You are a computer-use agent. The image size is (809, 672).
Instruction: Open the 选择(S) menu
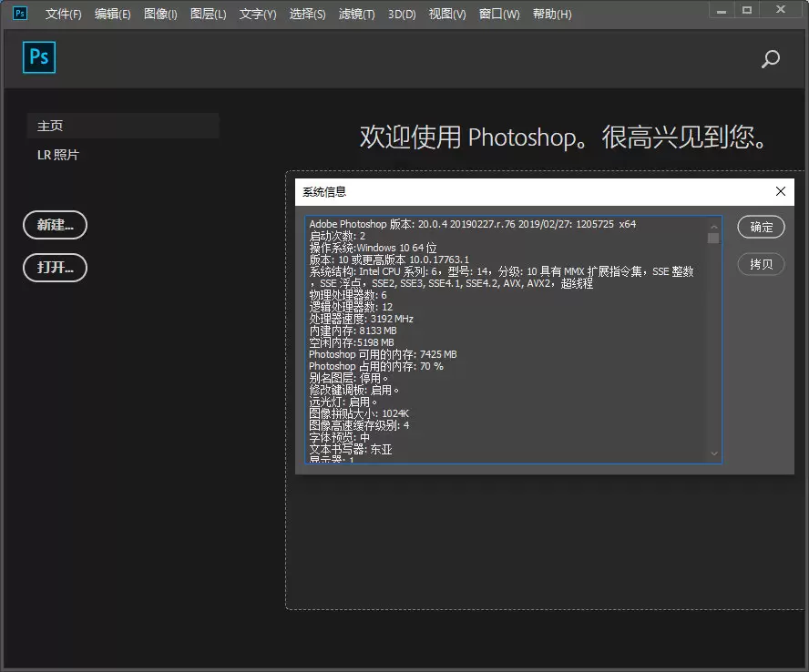308,14
